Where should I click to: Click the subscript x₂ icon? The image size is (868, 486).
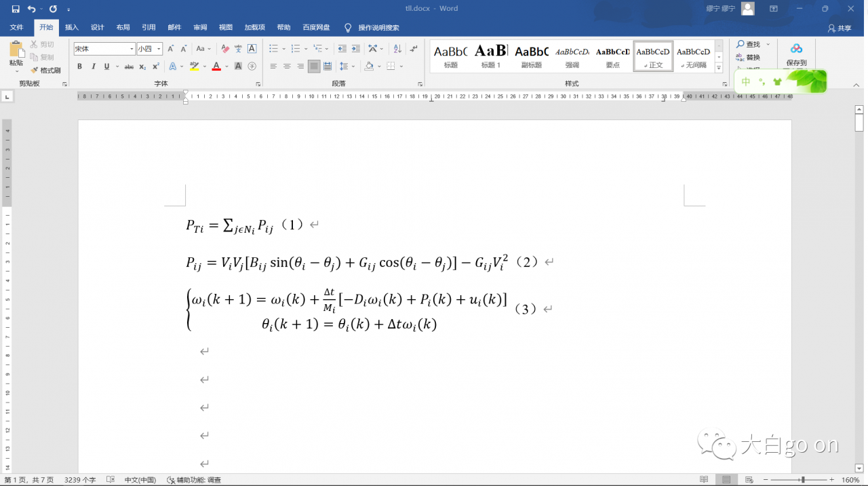pyautogui.click(x=142, y=67)
